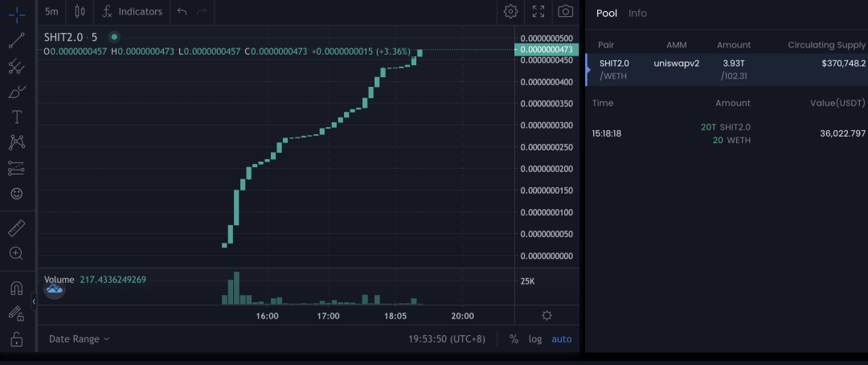This screenshot has width=868, height=365.
Task: Enter fullscreen chart mode
Action: 538,11
